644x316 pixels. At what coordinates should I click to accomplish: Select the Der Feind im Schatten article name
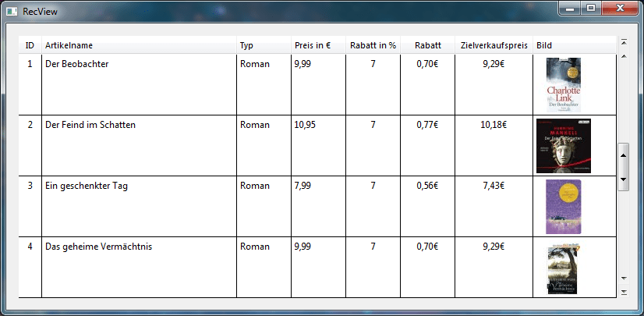(90, 125)
